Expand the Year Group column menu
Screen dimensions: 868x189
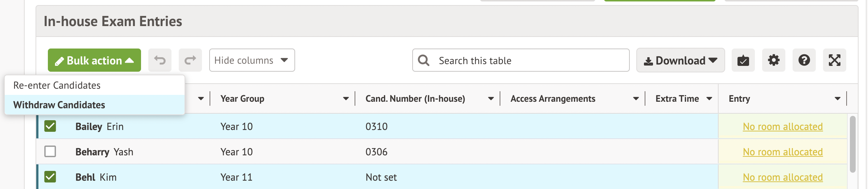pyautogui.click(x=346, y=98)
